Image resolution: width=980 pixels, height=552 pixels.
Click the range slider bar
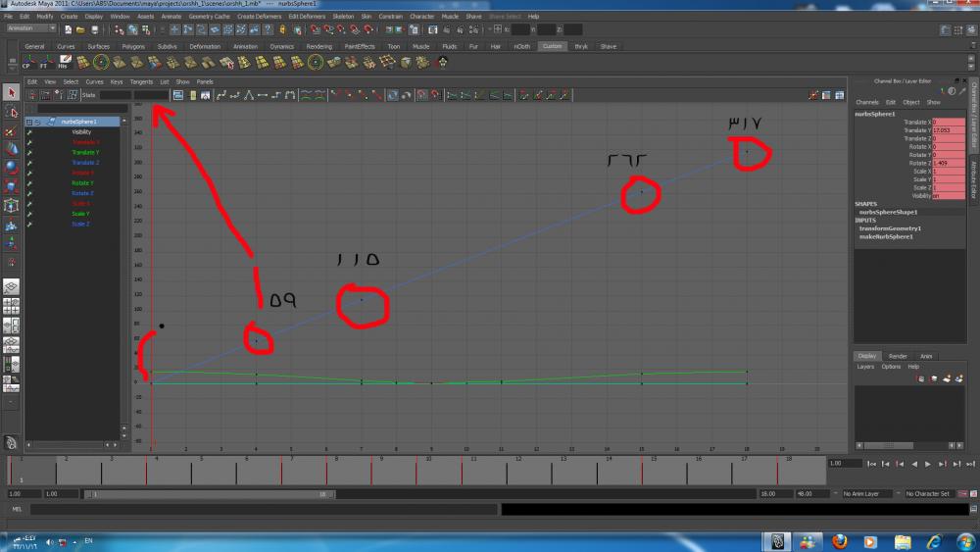(x=210, y=494)
